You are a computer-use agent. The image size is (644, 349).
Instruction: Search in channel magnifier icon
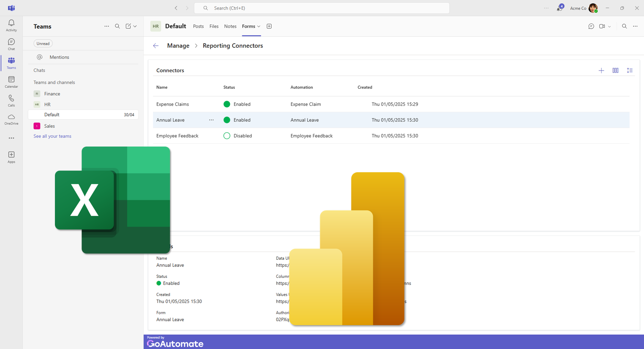(624, 26)
